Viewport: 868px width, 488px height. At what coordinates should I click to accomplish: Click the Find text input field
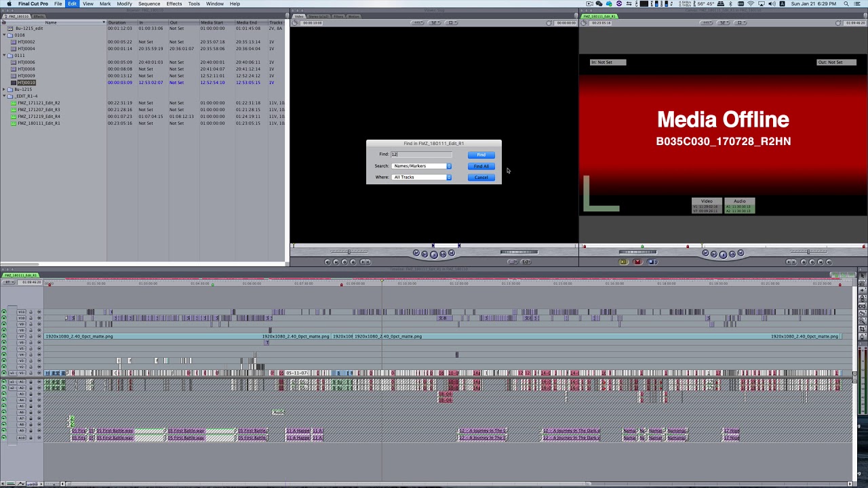pos(421,155)
